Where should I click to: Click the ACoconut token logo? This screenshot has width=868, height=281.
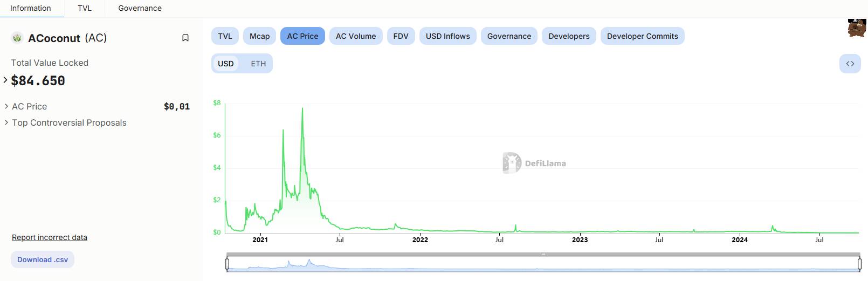[17, 38]
